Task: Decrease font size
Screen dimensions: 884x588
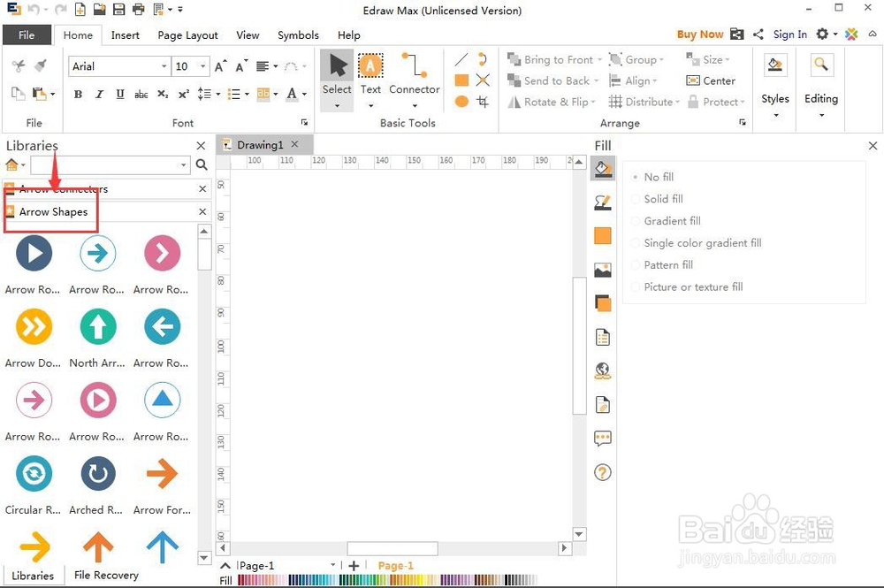Action: (241, 66)
